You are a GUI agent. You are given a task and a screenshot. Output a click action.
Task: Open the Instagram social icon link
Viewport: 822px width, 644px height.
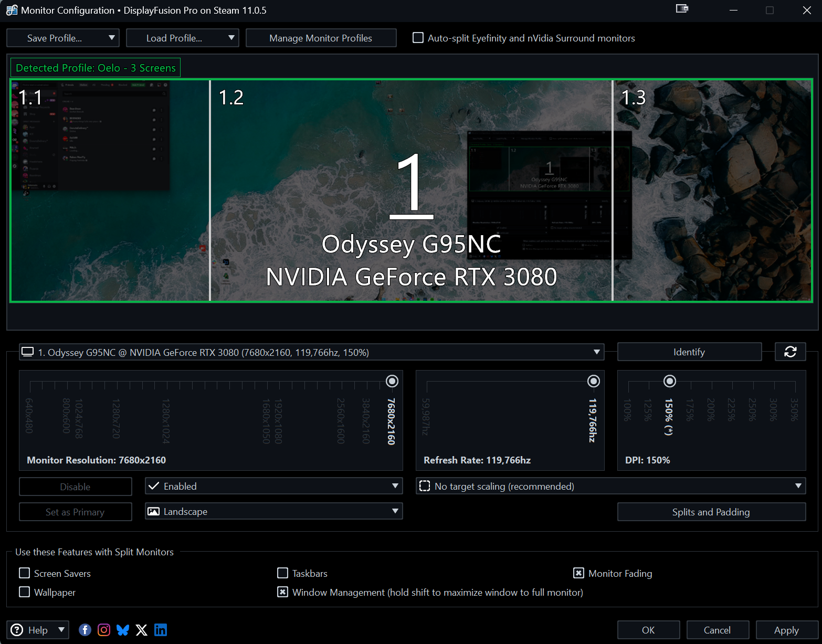(x=104, y=630)
